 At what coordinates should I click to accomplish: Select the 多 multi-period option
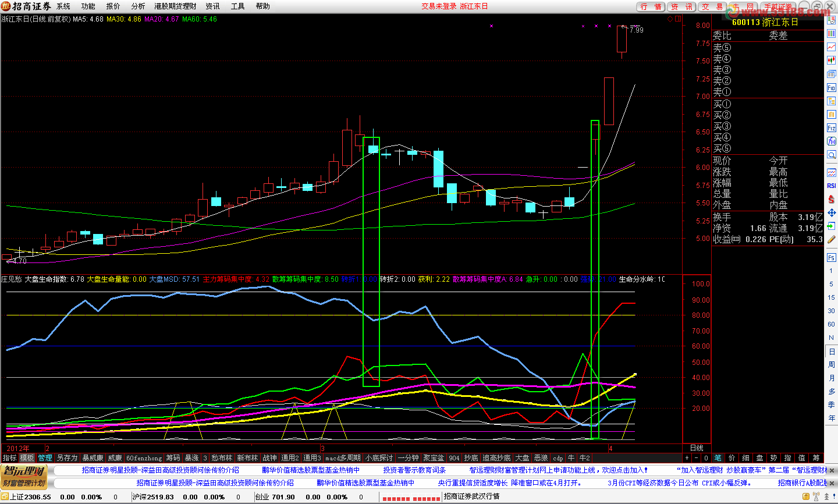tap(832, 392)
